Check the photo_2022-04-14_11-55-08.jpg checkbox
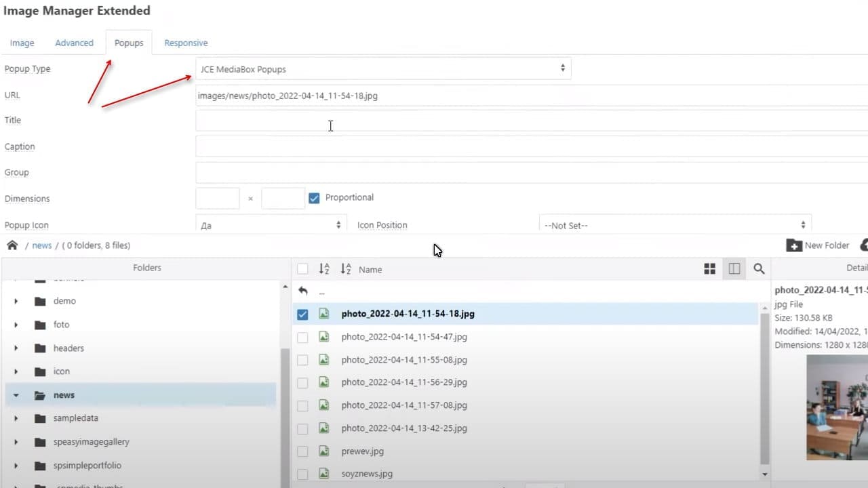The height and width of the screenshot is (488, 868). [x=302, y=360]
